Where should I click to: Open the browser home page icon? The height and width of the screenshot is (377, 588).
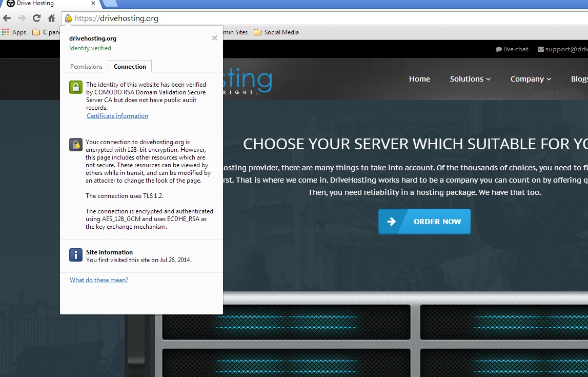coord(51,18)
